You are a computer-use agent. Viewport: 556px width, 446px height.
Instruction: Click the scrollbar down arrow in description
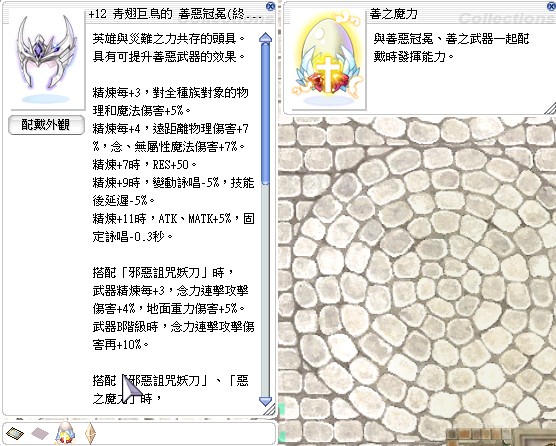pyautogui.click(x=265, y=401)
